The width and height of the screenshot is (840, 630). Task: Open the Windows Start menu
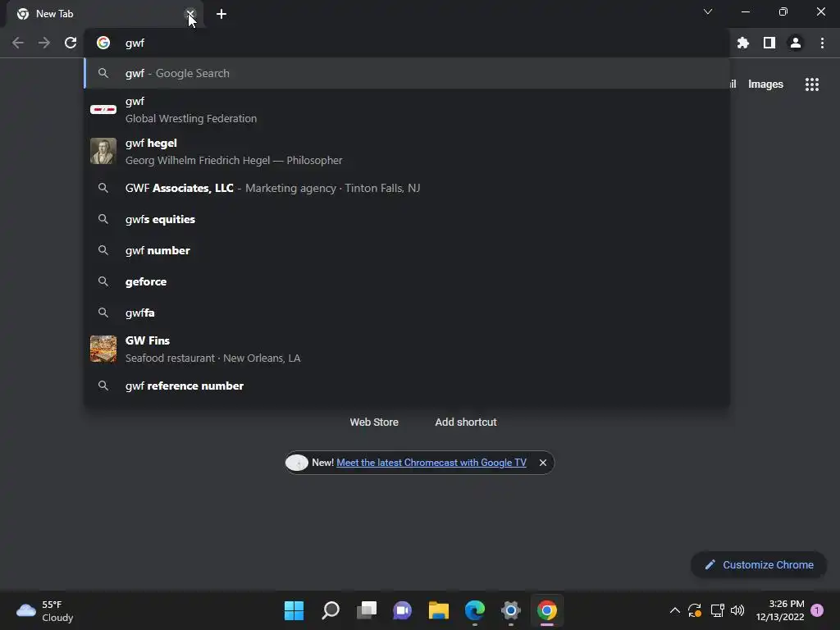pos(294,610)
